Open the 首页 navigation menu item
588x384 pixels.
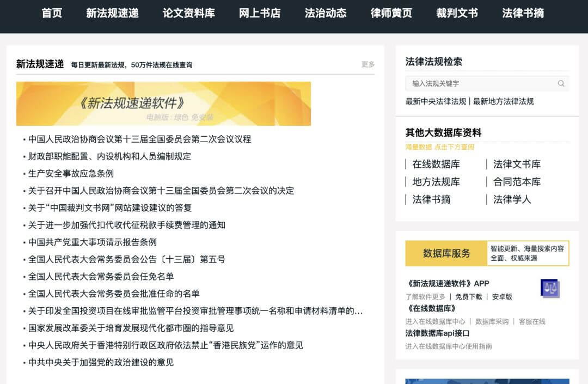[x=52, y=14]
